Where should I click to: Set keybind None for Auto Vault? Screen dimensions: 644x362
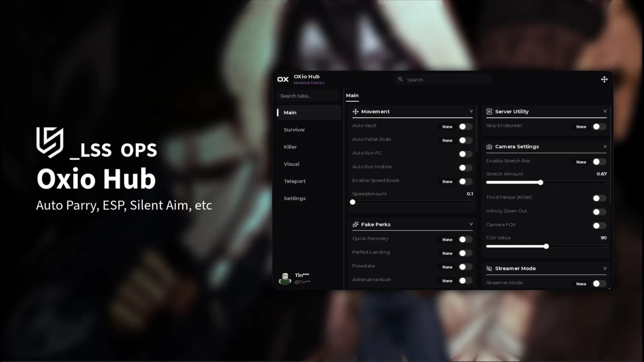point(447,127)
